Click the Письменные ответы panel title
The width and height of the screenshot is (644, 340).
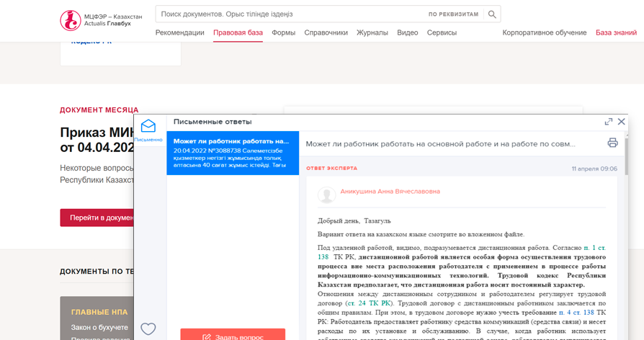213,122
